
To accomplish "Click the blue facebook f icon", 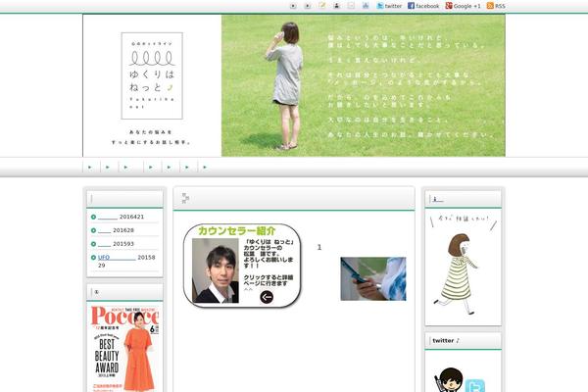I will point(411,6).
